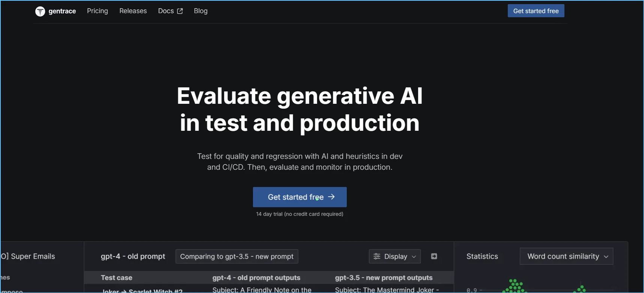Click the Test for quality and regression paragraph
This screenshot has width=644, height=293.
pos(300,161)
